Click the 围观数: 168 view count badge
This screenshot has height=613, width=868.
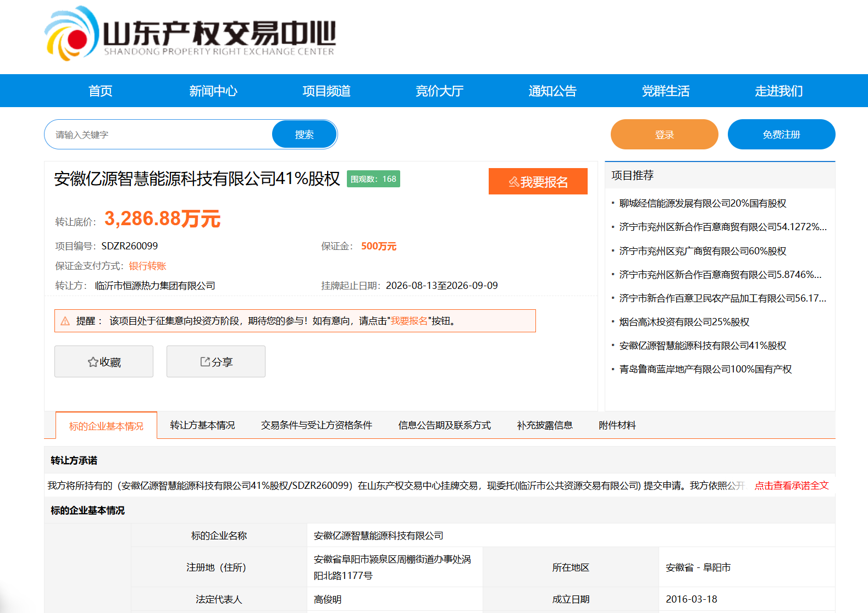click(x=373, y=179)
